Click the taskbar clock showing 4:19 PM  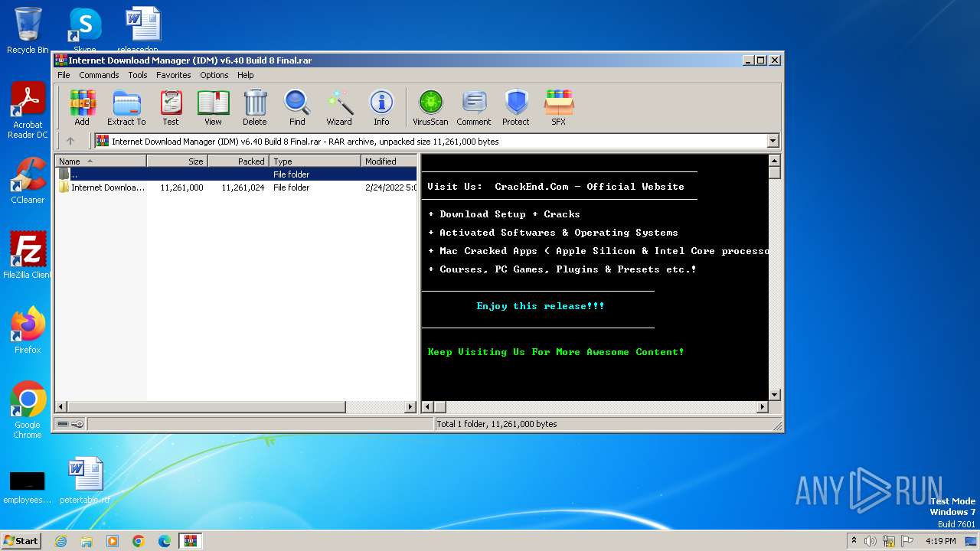(x=940, y=541)
